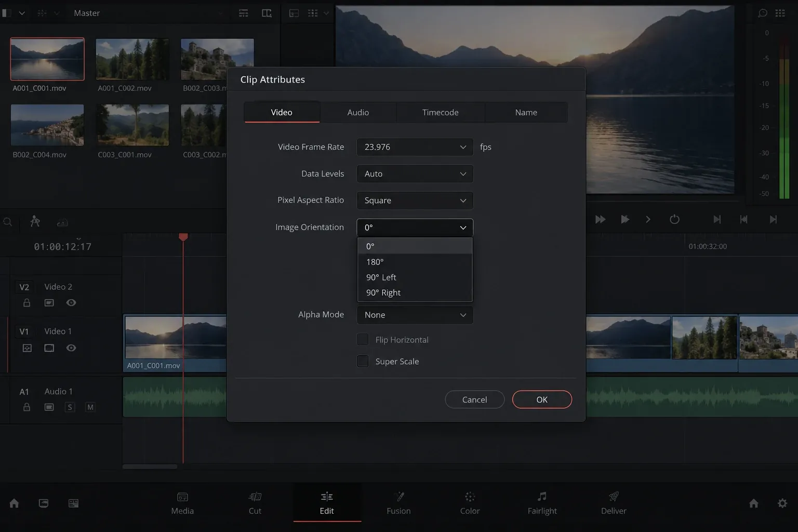
Task: Click the V2 track destination label
Action: [x=24, y=287]
